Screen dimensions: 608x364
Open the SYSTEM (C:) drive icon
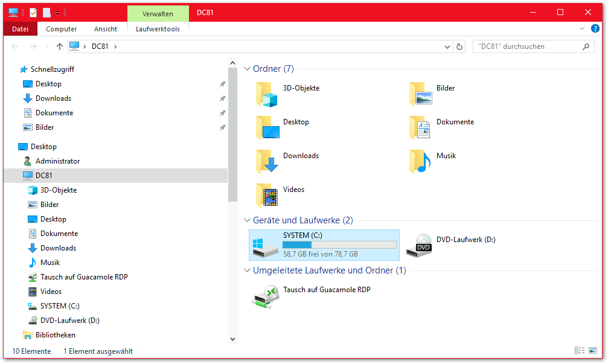265,244
